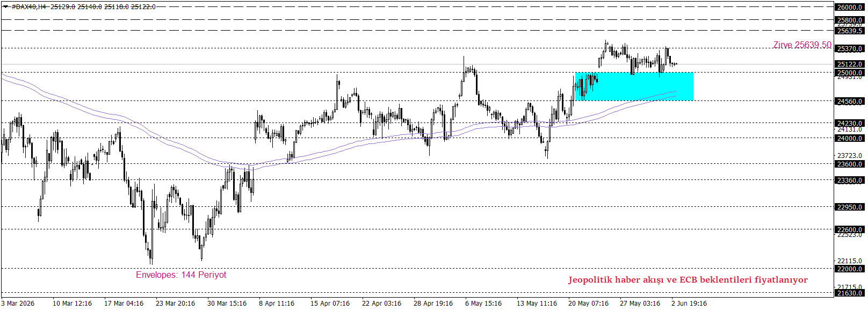Click the '20 May 07:16' time label

(588, 304)
